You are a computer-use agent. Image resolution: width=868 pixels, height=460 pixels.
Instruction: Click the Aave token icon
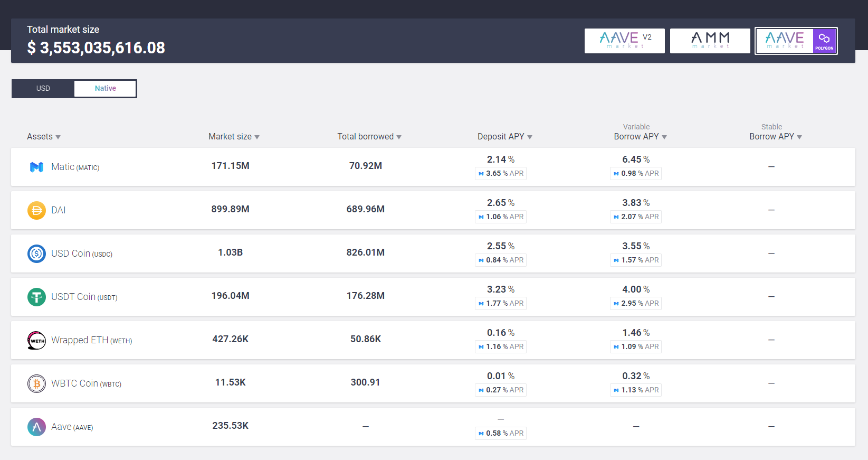[x=36, y=427]
